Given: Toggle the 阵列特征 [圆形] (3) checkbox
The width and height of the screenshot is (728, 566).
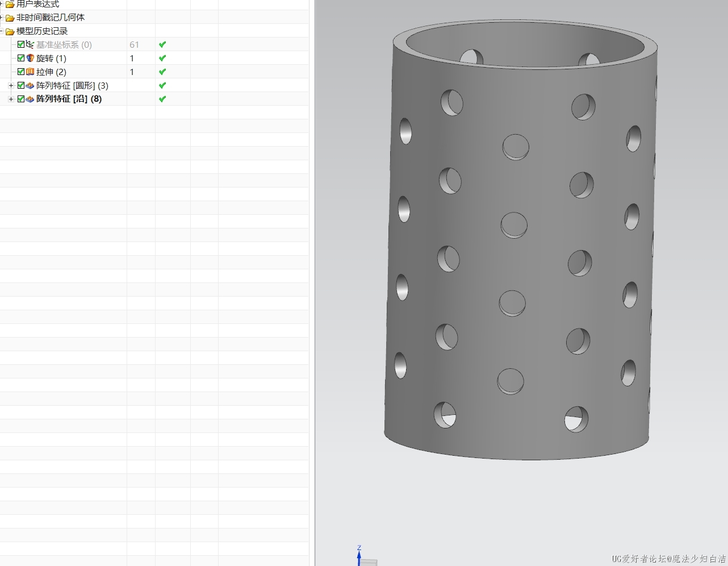Looking at the screenshot, I should click(21, 85).
